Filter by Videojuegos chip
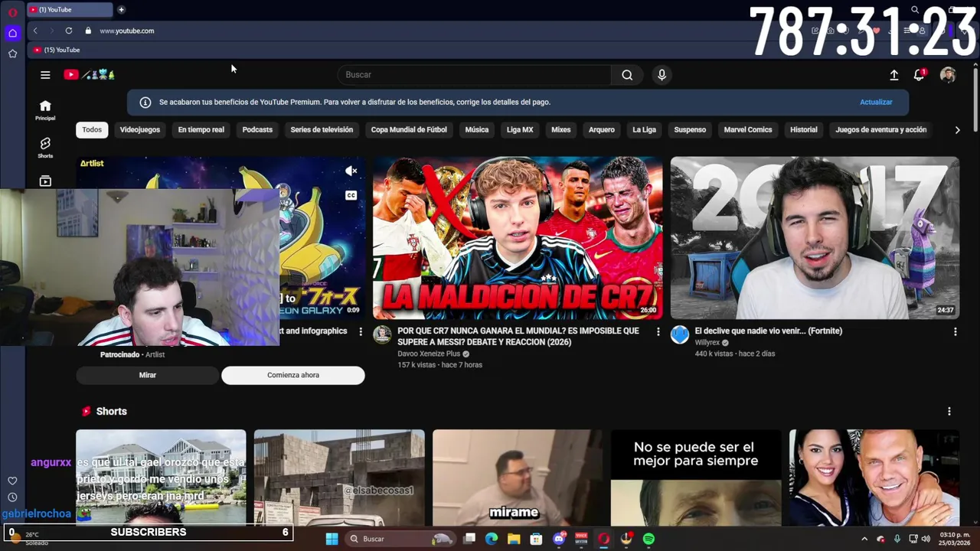980x551 pixels. point(140,130)
